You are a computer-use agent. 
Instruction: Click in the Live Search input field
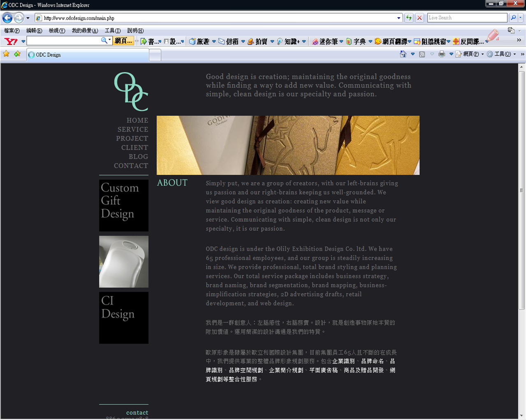(467, 18)
